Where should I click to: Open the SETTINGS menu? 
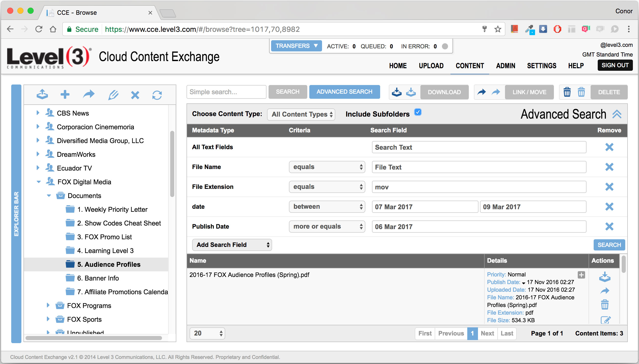click(x=542, y=66)
